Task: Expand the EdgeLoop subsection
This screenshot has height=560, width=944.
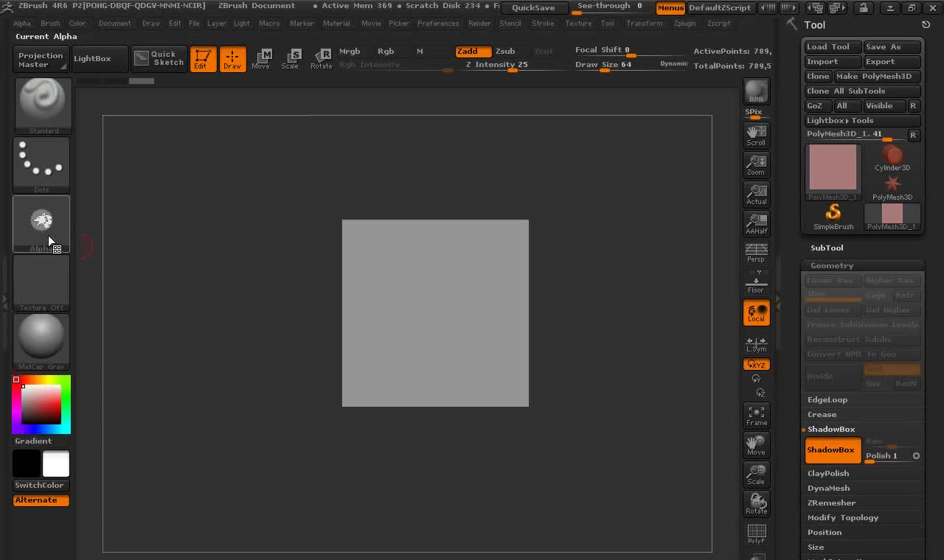Action: point(827,399)
